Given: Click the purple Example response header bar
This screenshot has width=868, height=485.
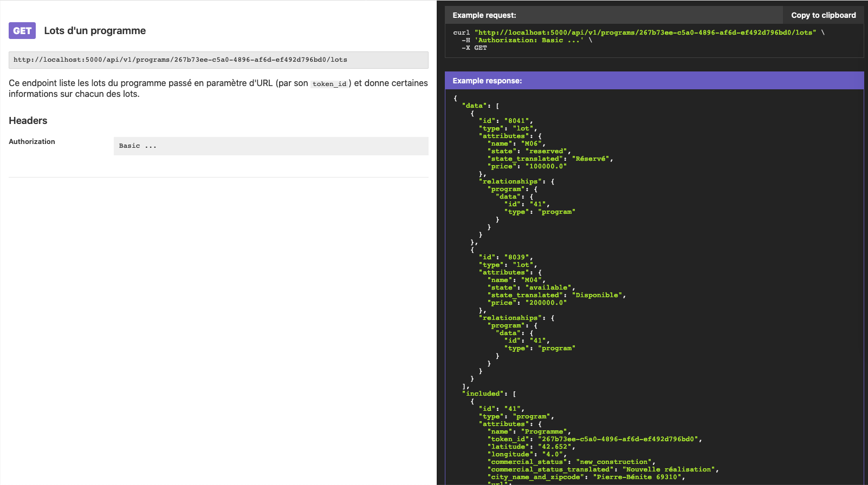Looking at the screenshot, I should pyautogui.click(x=654, y=81).
